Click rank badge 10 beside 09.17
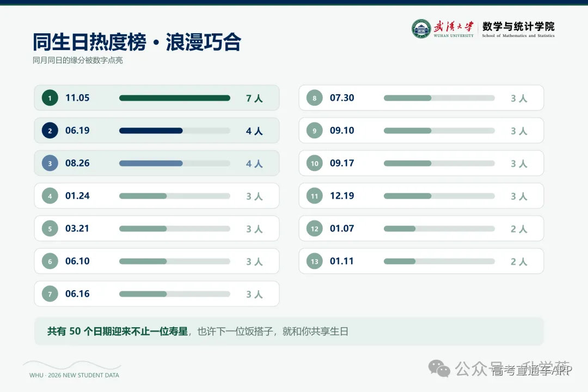This screenshot has width=588, height=392. click(314, 163)
